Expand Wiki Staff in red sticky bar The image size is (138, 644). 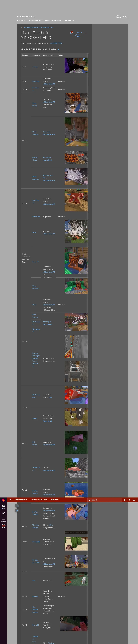click(56, 500)
